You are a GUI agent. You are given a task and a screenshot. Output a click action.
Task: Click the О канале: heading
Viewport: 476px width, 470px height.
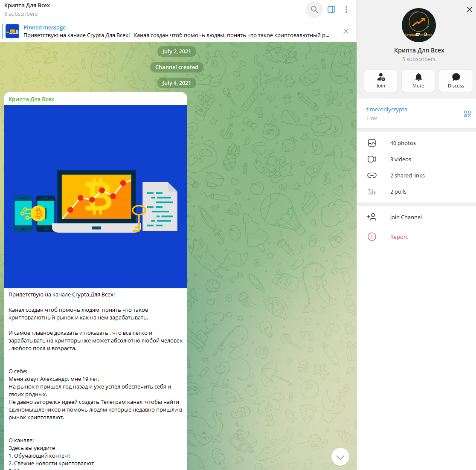click(21, 440)
